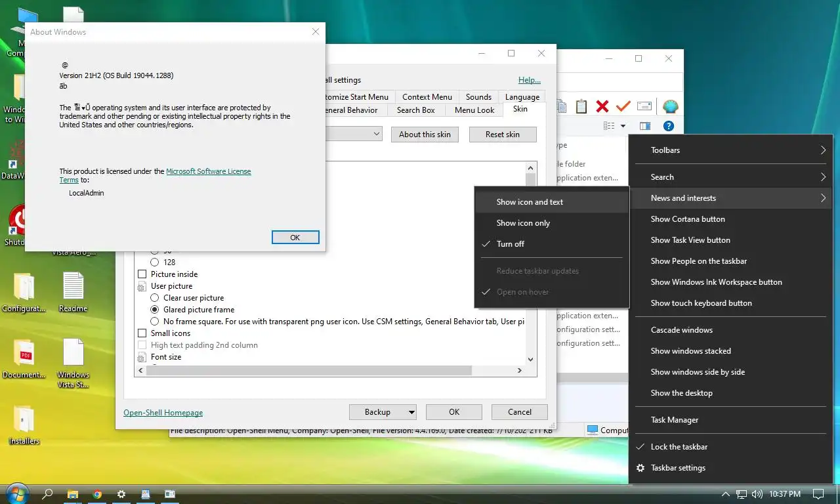Click the taskbar search magnifier icon

coord(47,494)
